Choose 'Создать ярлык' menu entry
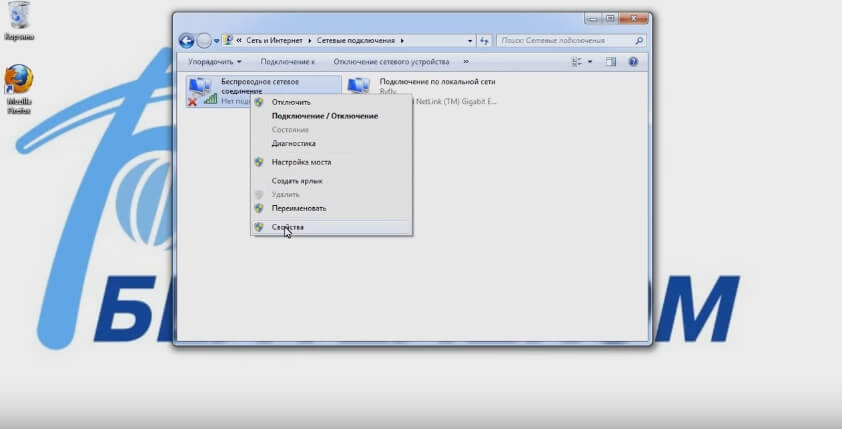 [x=331, y=181]
